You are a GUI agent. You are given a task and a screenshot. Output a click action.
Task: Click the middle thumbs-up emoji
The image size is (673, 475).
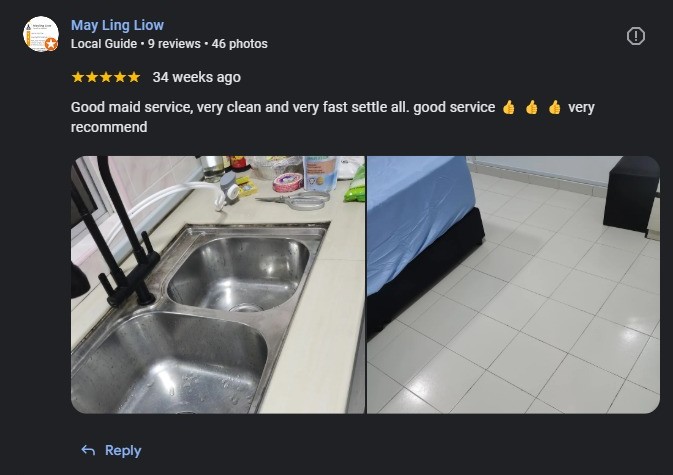[532, 107]
